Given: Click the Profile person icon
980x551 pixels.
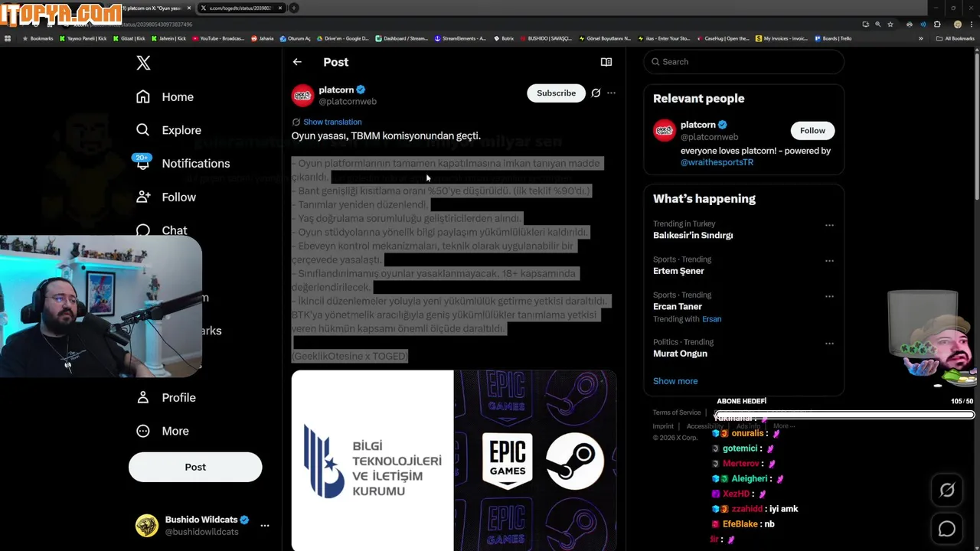Looking at the screenshot, I should (x=143, y=397).
